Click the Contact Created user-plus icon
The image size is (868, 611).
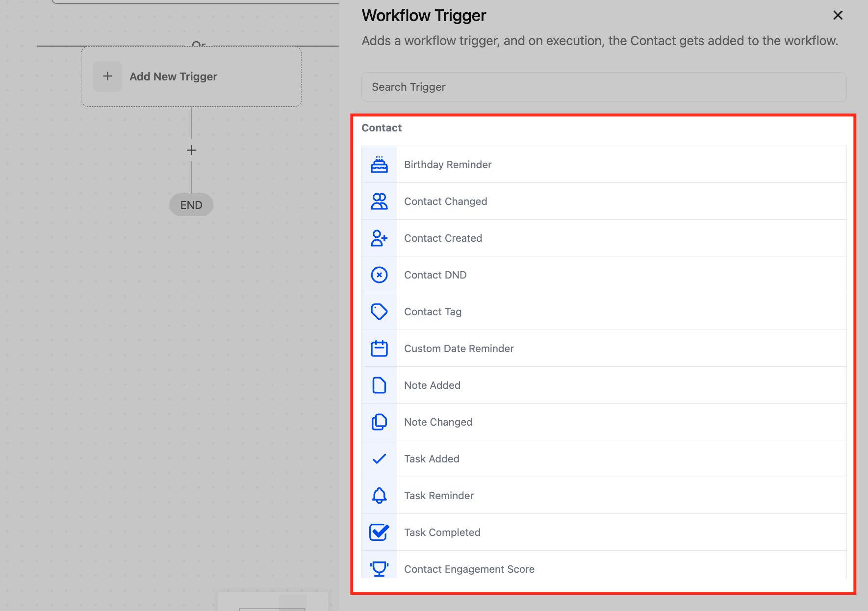point(379,238)
